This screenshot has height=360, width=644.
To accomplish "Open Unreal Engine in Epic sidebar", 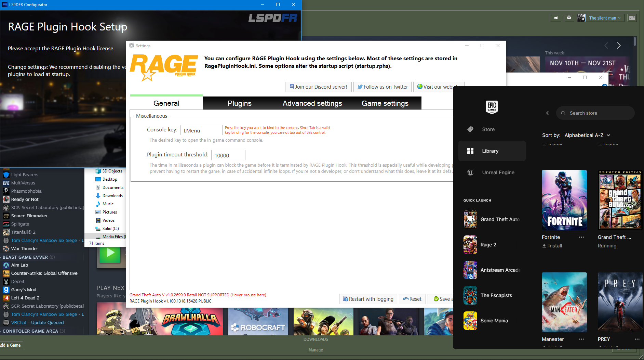I will (492, 172).
